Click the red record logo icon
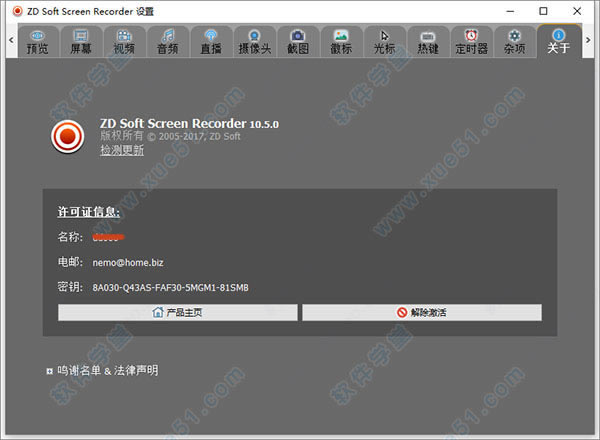Viewport: 600px width, 440px height. (x=68, y=137)
